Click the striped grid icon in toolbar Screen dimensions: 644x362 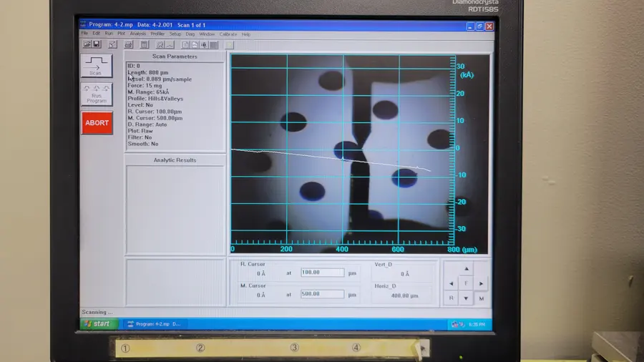[214, 45]
